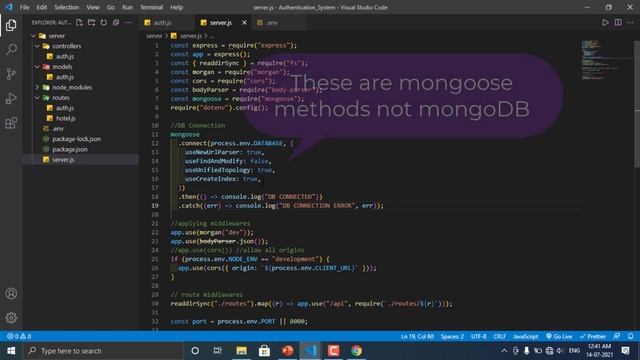This screenshot has width=640, height=360.
Task: Open the View menu
Action: click(93, 7)
